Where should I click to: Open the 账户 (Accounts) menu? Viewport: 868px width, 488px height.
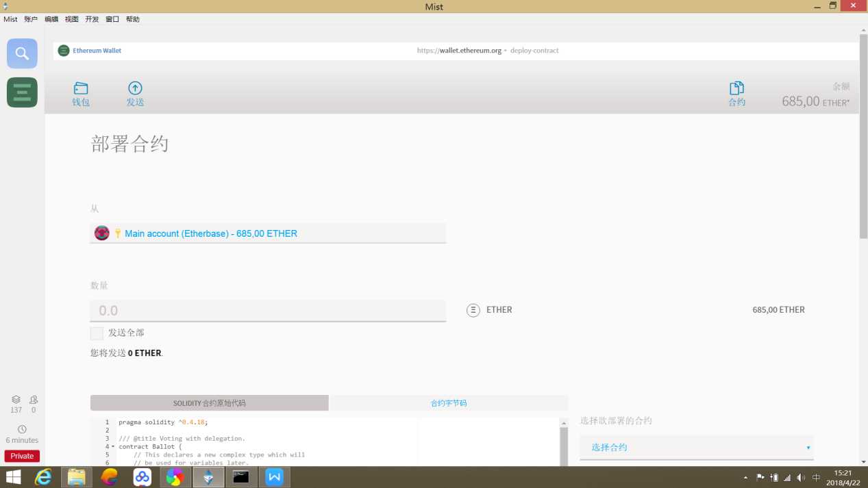[31, 19]
